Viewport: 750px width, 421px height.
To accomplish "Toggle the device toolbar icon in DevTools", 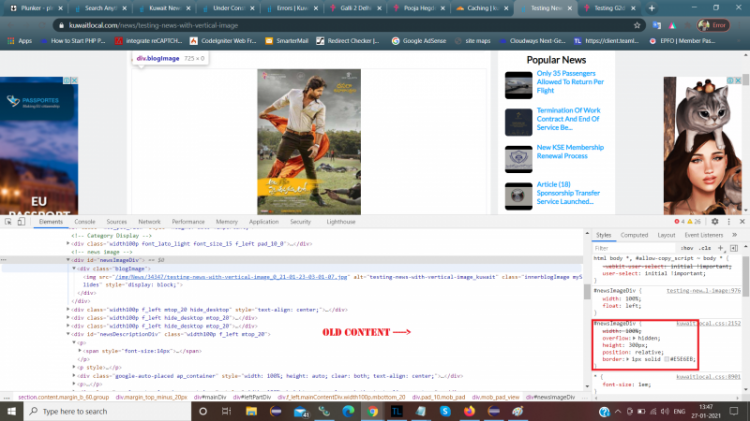I will 21,222.
